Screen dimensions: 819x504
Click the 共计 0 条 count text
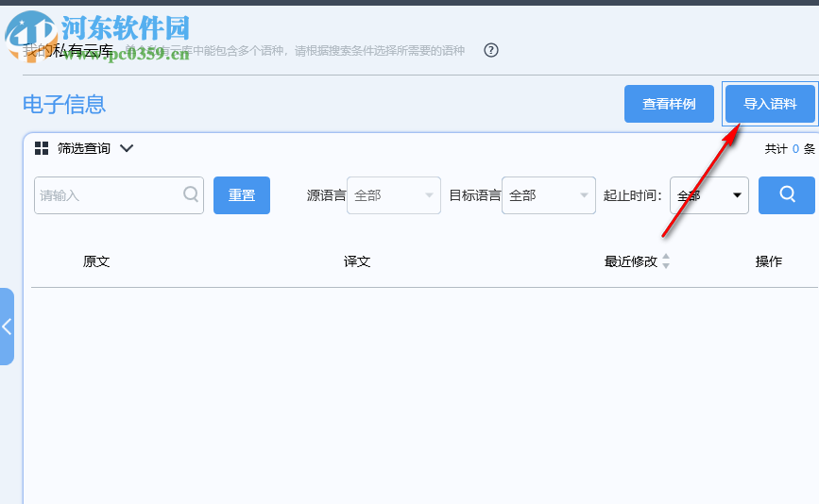pos(789,149)
